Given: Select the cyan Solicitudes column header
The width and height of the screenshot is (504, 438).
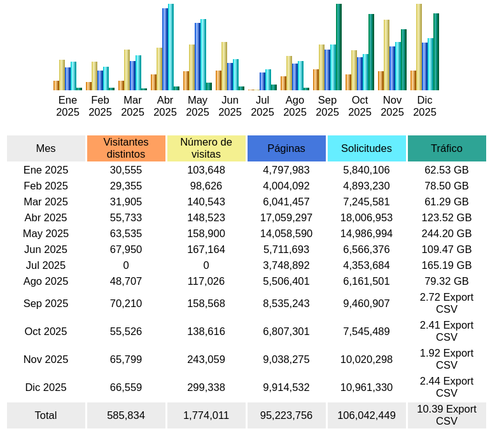Looking at the screenshot, I should pos(367,148).
